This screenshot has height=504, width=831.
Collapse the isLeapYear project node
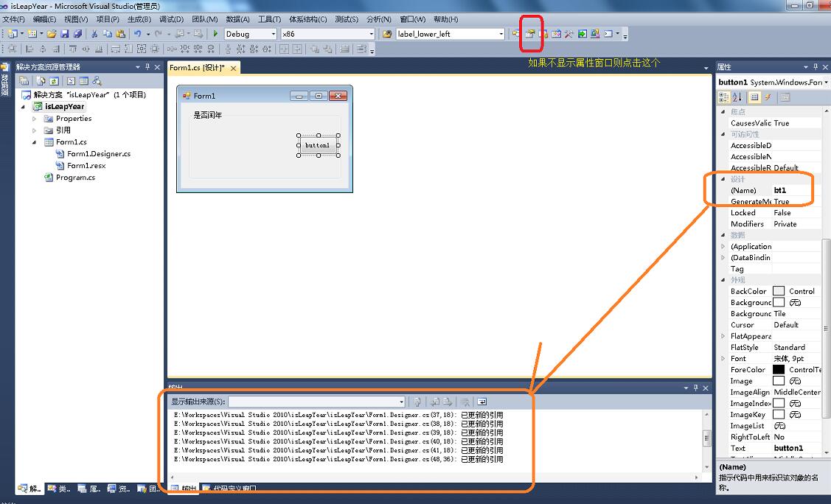pos(24,106)
